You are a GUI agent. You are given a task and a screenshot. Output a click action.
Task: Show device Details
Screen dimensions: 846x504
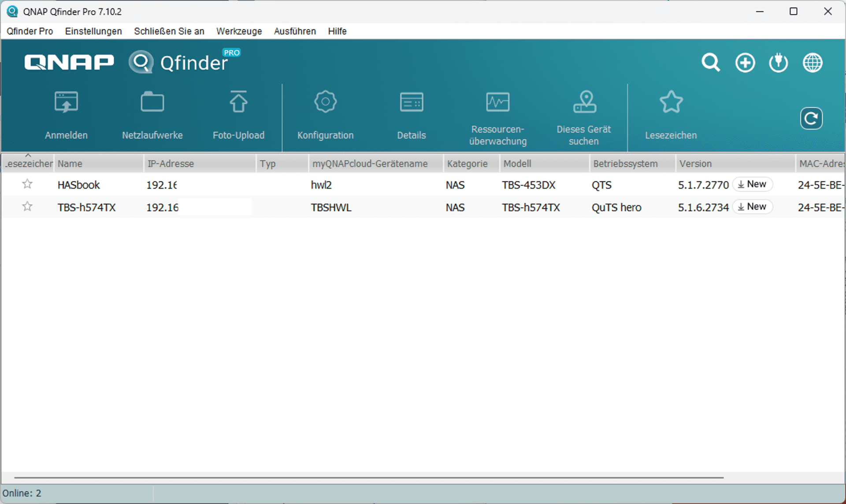point(412,115)
